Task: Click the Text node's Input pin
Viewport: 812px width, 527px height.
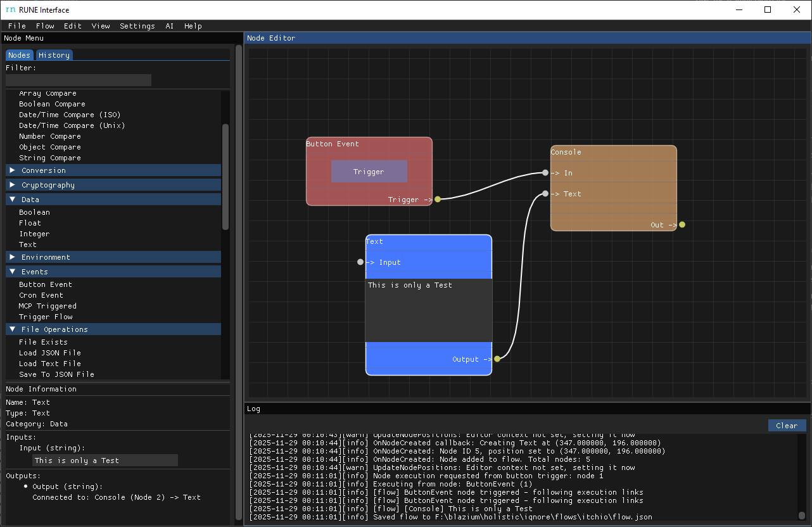Action: point(360,262)
